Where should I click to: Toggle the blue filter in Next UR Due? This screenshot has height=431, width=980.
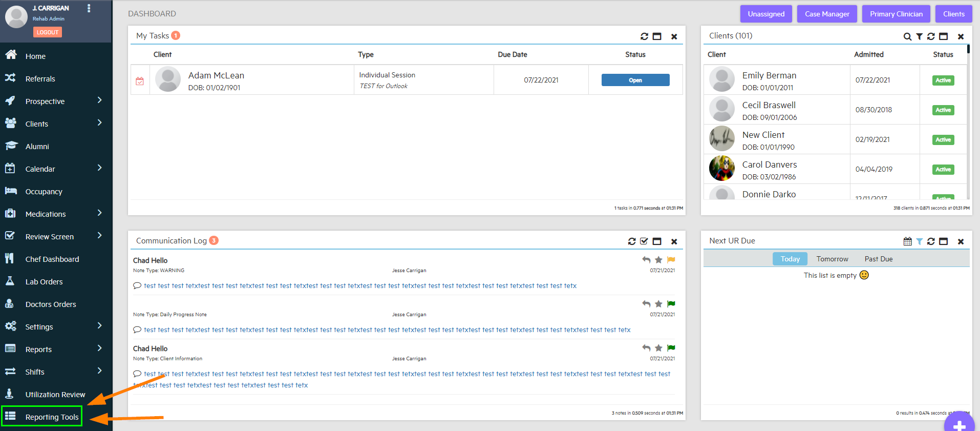pos(919,241)
